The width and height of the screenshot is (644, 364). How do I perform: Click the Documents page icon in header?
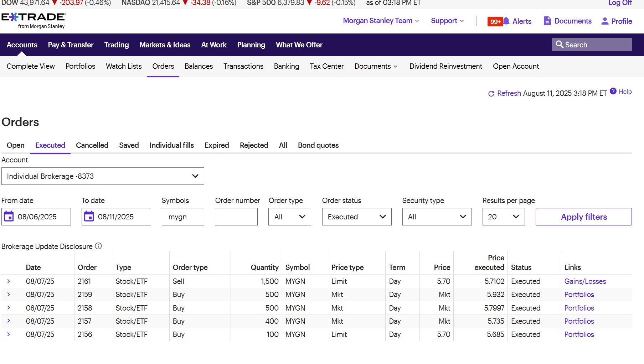click(x=547, y=21)
